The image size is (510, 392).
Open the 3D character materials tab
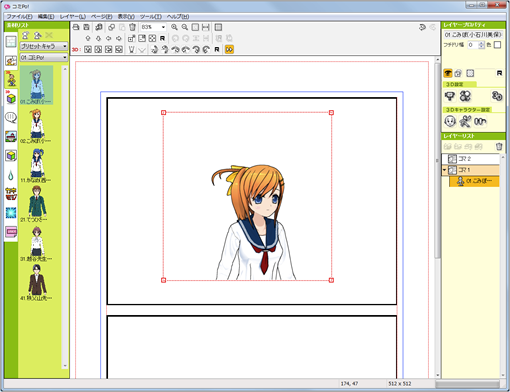pyautogui.click(x=11, y=80)
